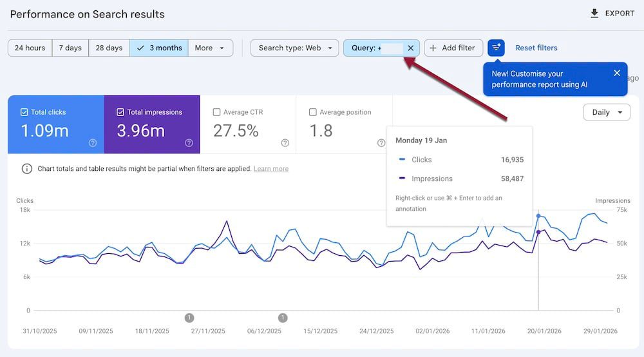Open the Learn more link
Image resolution: width=644 pixels, height=357 pixels.
[270, 169]
